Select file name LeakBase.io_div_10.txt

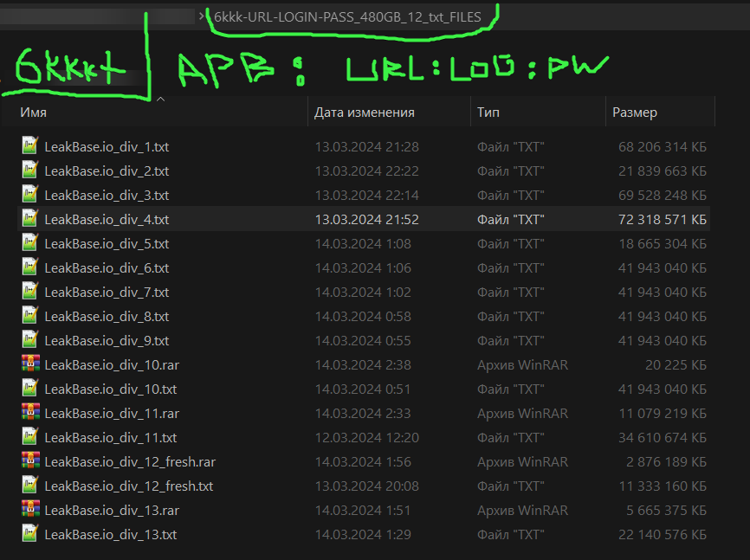pyautogui.click(x=111, y=389)
